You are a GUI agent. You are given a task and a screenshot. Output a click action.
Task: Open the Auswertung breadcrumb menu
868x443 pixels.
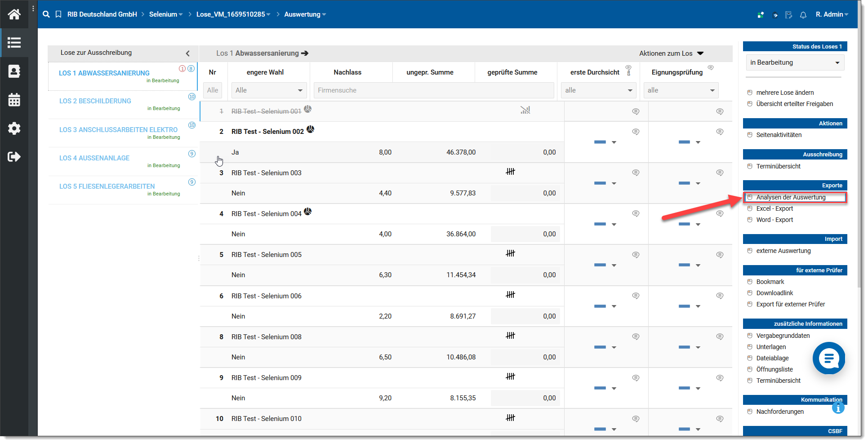(x=305, y=14)
